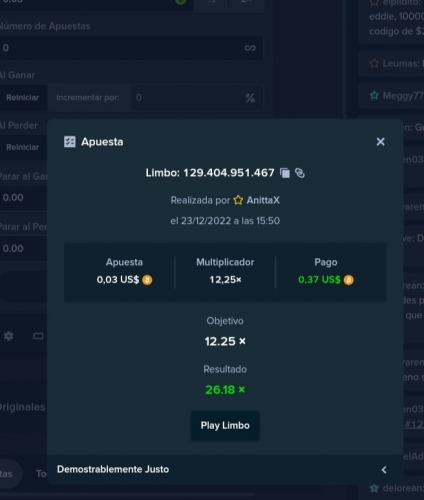Click the star badge beside AnittaX
Image resolution: width=424 pixels, height=500 pixels.
tap(238, 200)
